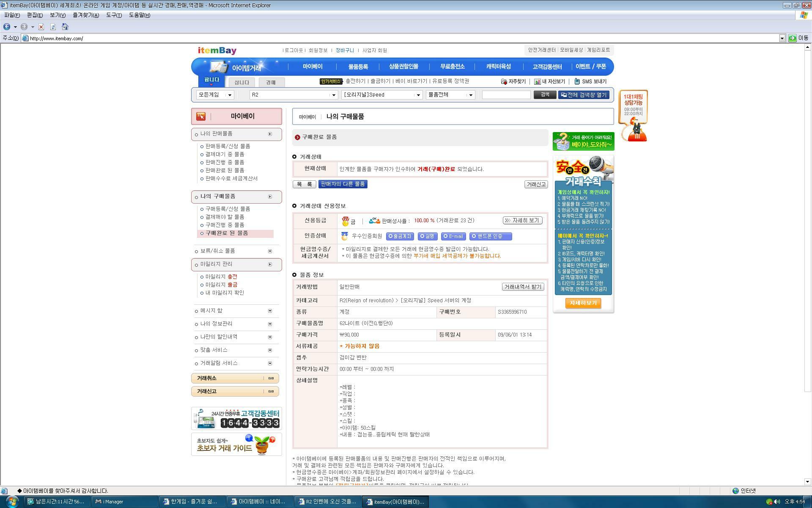Expand the 나의 판매물품 sidebar section
812x508 pixels.
tap(270, 134)
